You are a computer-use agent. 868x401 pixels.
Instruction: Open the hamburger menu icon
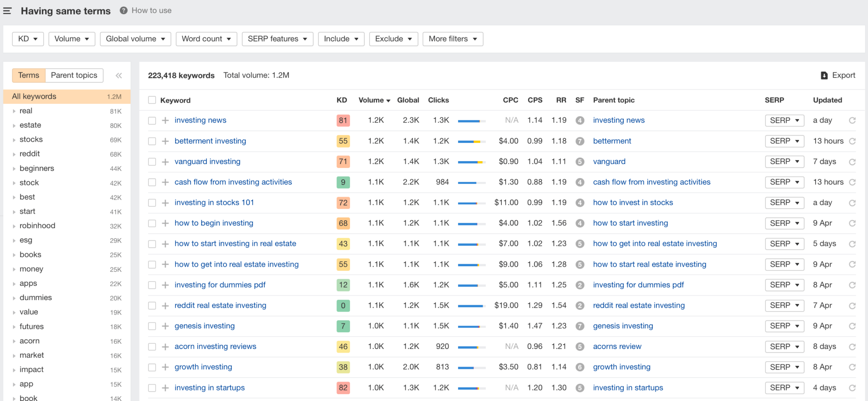pyautogui.click(x=7, y=11)
